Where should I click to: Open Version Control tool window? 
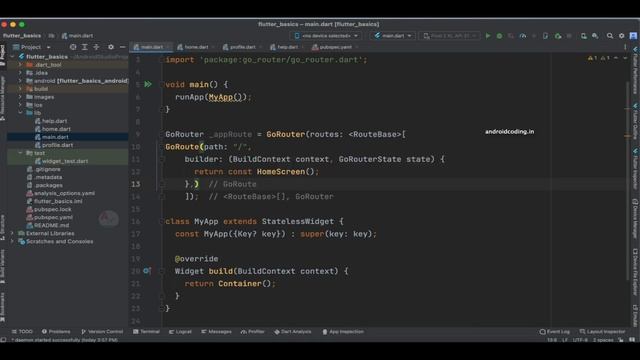[102, 331]
